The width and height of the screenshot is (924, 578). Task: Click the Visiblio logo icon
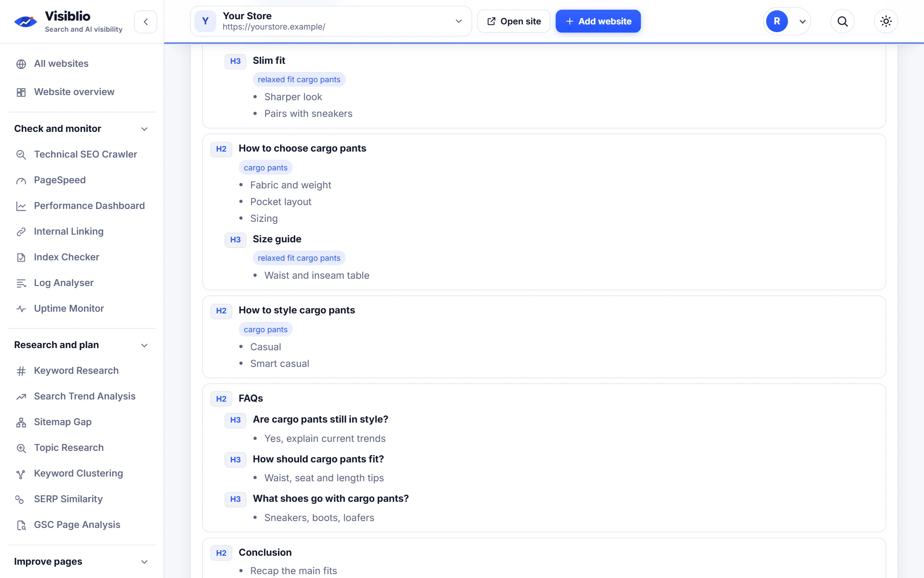click(x=26, y=21)
